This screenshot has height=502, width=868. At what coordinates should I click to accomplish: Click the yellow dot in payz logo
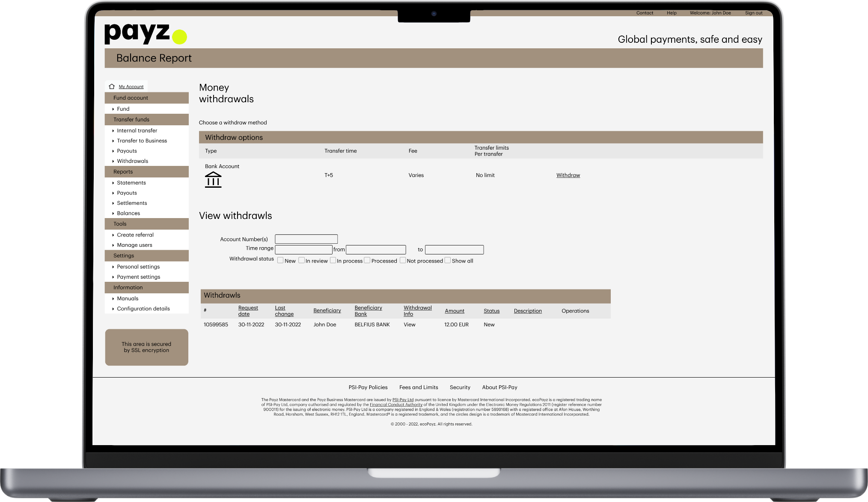tap(180, 37)
